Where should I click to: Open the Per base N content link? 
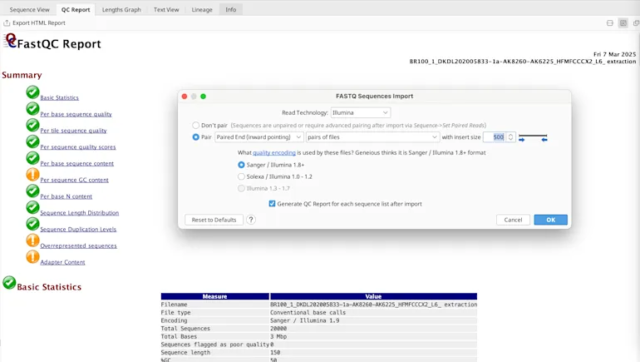tap(66, 196)
